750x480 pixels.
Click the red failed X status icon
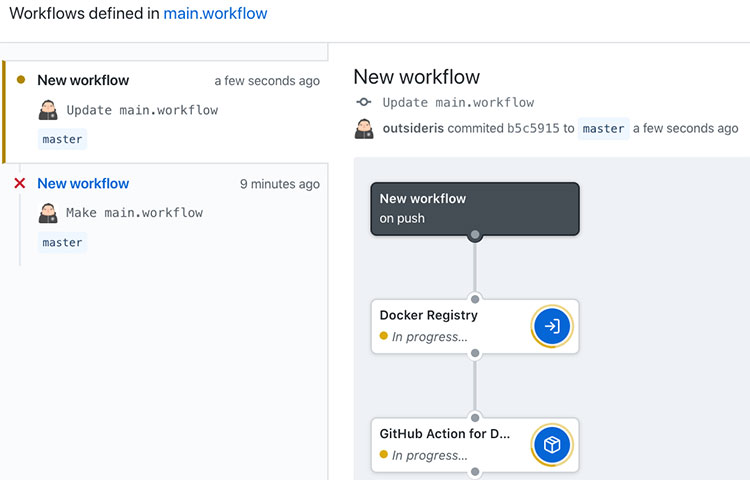click(x=20, y=183)
